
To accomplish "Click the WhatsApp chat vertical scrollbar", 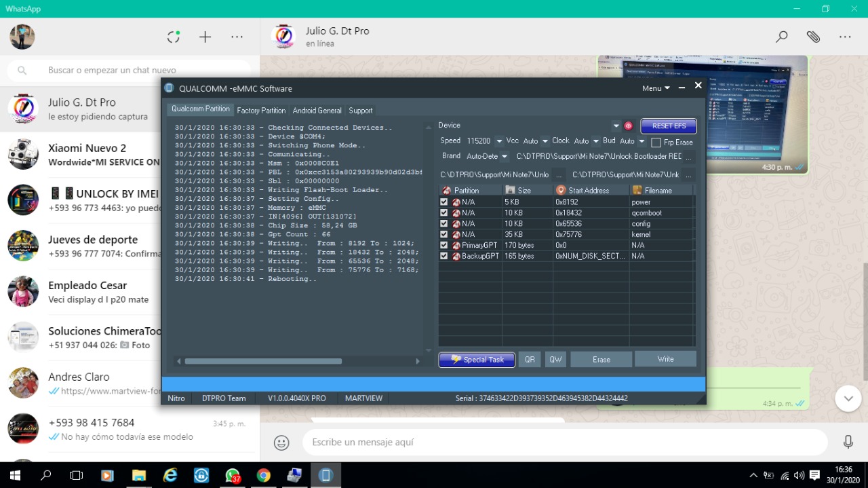I will click(x=865, y=322).
